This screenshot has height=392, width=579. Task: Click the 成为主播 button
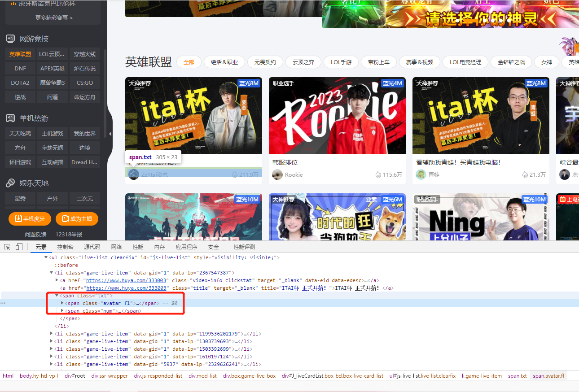77,219
